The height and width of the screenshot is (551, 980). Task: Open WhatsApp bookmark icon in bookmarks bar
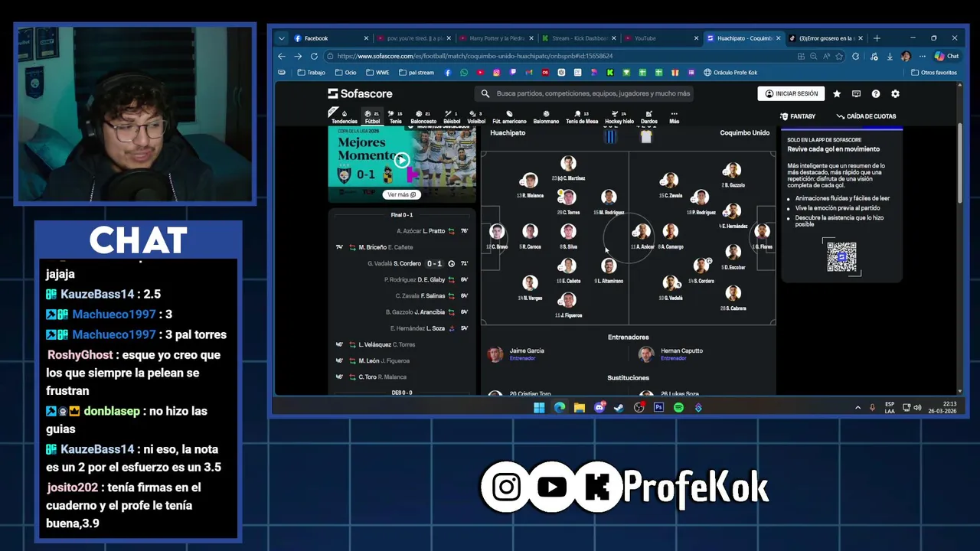[464, 73]
